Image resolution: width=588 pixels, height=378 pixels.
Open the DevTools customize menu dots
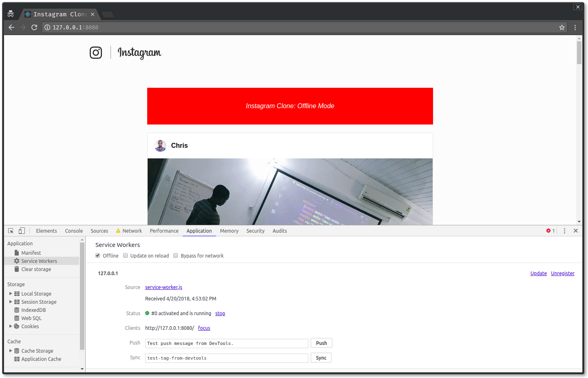coord(564,231)
